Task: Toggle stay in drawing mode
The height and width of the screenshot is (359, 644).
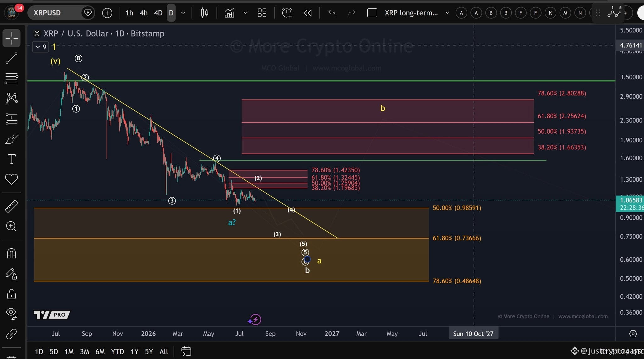Action: [x=12, y=274]
